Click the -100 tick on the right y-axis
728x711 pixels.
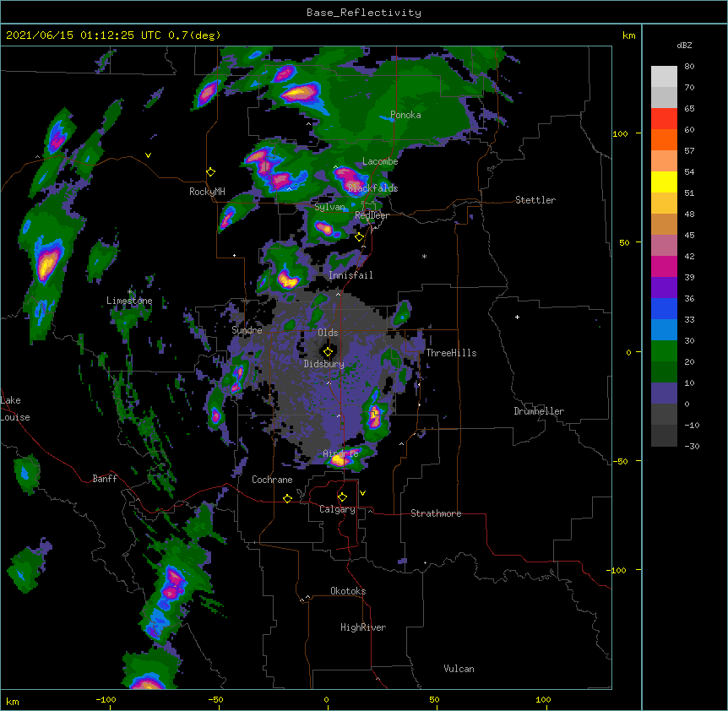[617, 570]
